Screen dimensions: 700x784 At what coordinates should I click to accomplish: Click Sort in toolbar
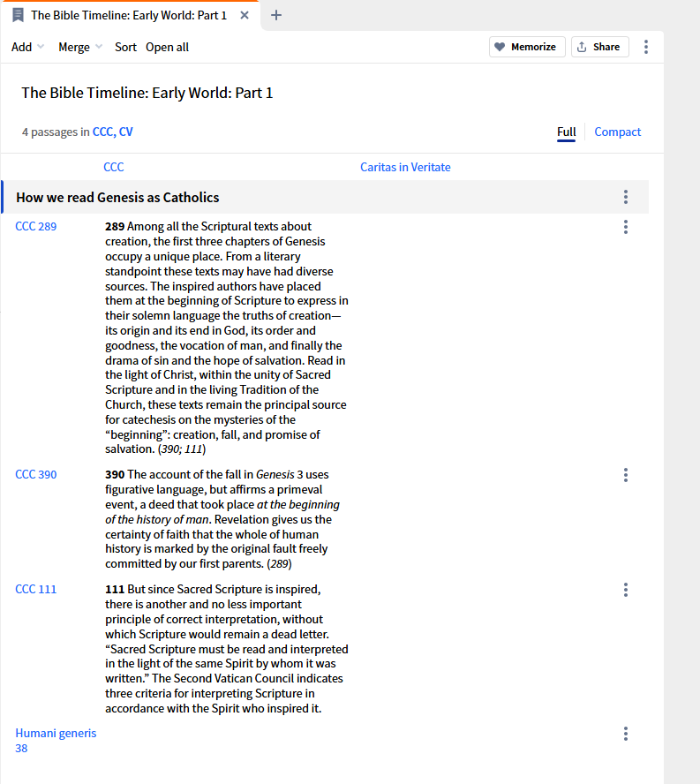[125, 47]
